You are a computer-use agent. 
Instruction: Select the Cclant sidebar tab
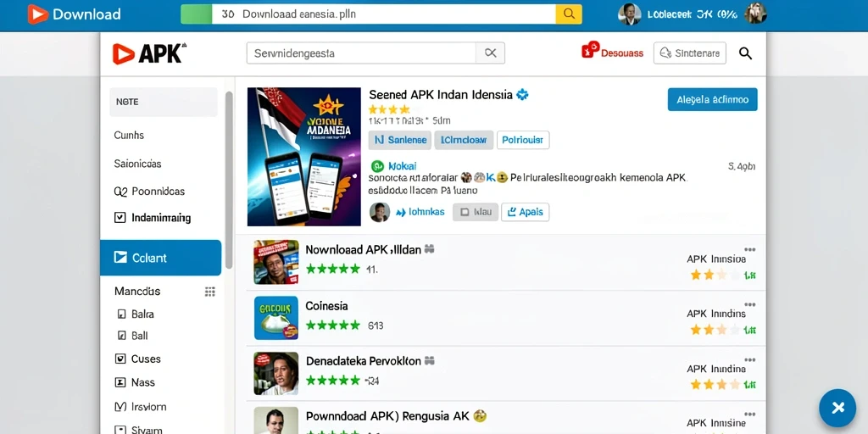[160, 258]
